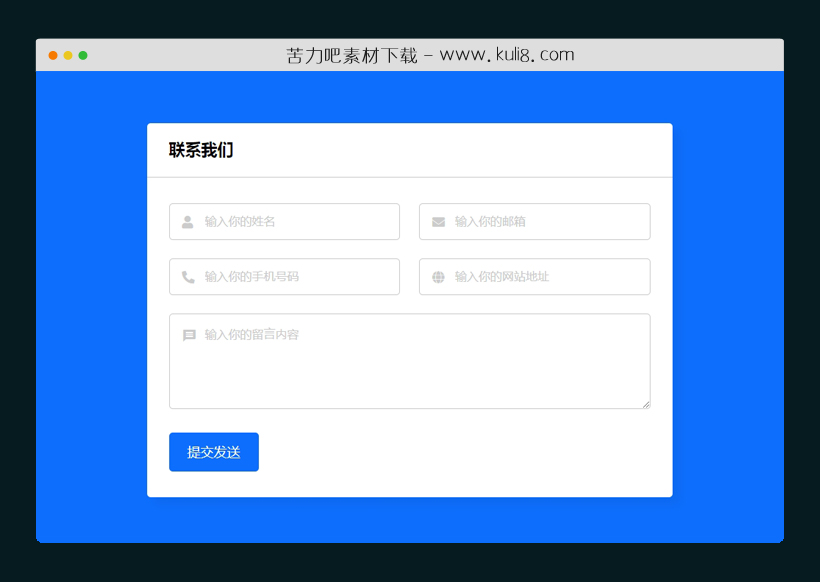Click the textarea resize handle

646,404
